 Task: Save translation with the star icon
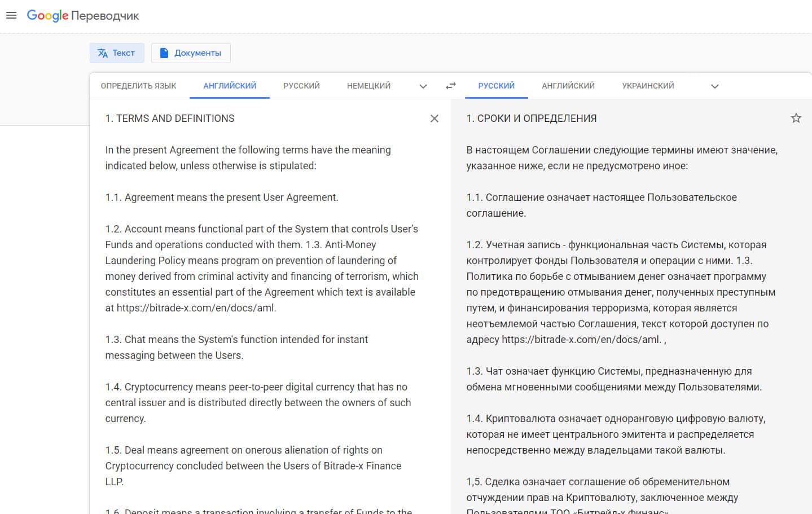click(796, 118)
